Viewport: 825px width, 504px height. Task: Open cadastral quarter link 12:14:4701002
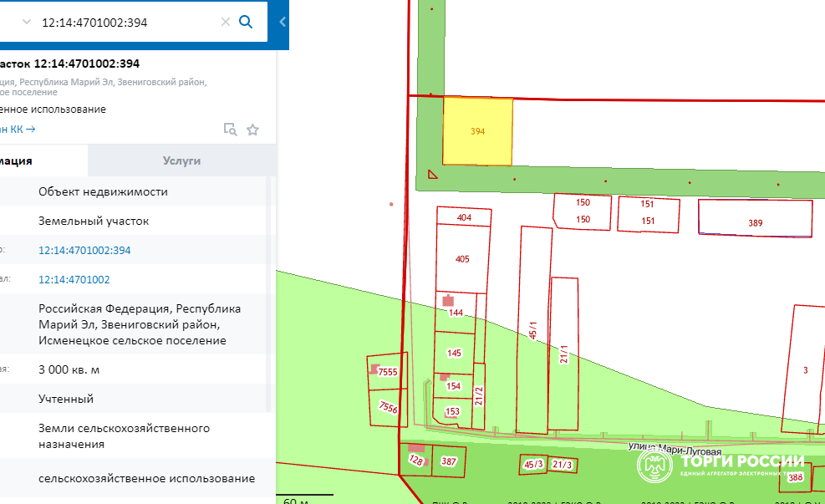tap(74, 279)
